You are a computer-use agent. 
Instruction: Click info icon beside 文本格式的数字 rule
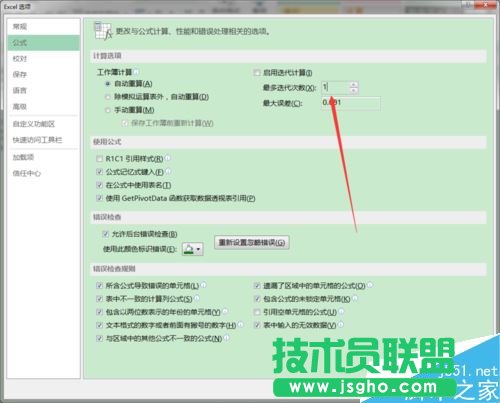click(241, 324)
